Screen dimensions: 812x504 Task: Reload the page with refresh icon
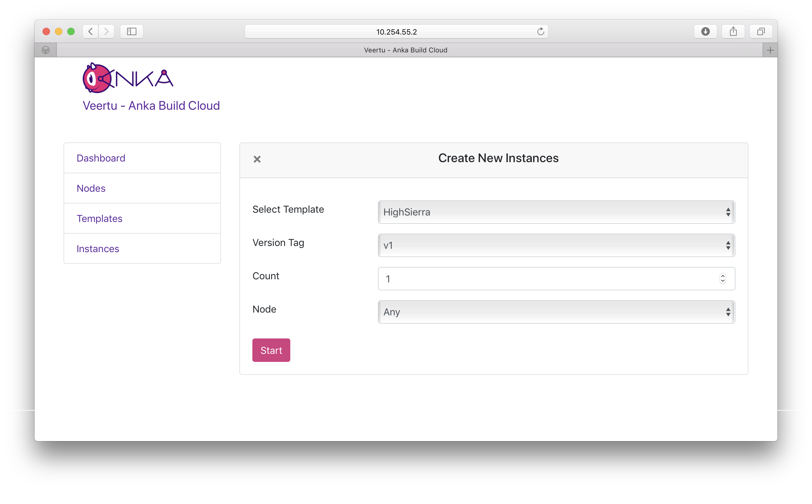541,31
